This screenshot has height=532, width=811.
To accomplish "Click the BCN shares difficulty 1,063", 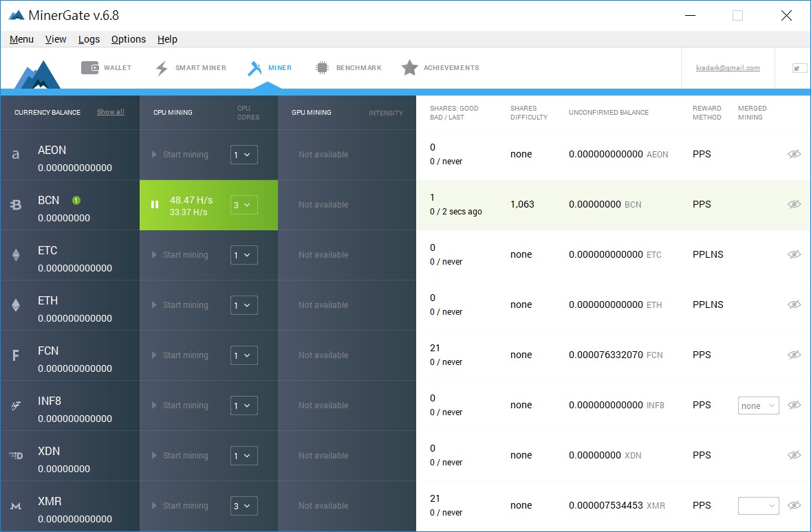I will click(x=522, y=204).
